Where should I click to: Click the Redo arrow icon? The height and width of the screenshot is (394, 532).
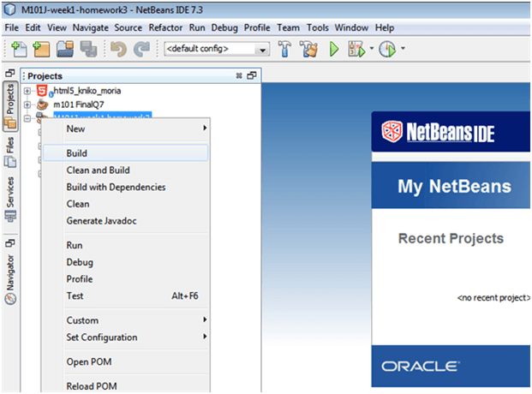click(x=142, y=49)
